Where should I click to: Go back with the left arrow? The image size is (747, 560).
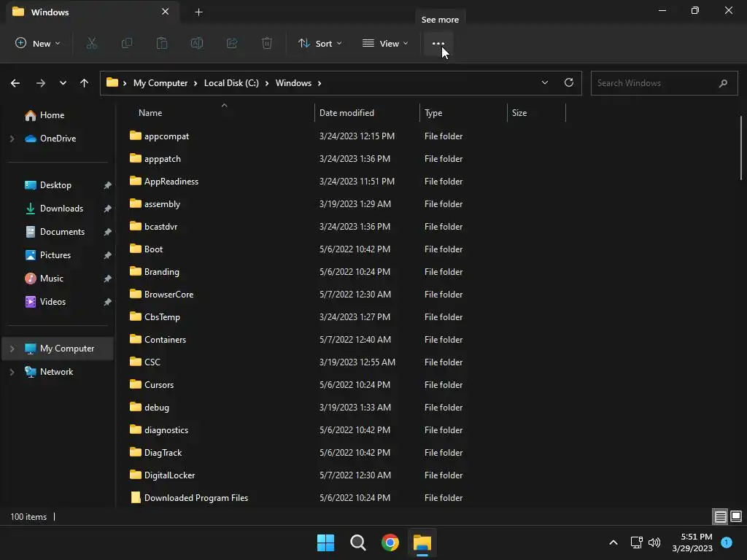(x=15, y=83)
